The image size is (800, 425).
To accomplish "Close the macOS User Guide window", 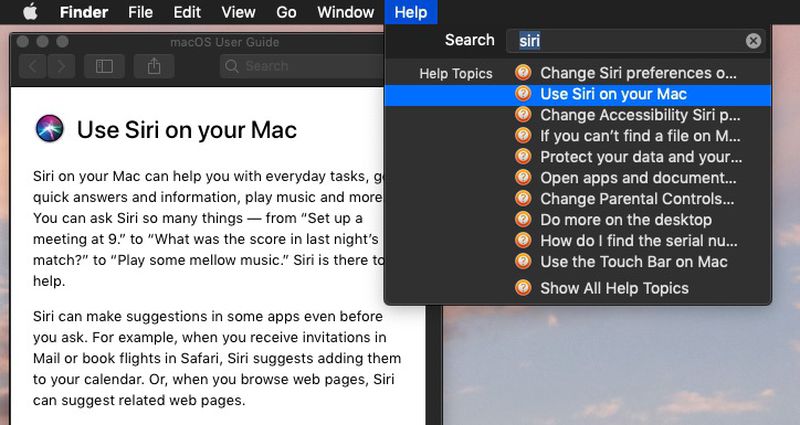I will coord(22,41).
